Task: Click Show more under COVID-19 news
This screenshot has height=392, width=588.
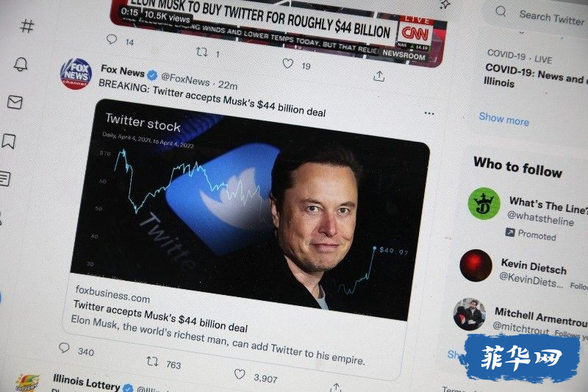Action: coord(503,119)
